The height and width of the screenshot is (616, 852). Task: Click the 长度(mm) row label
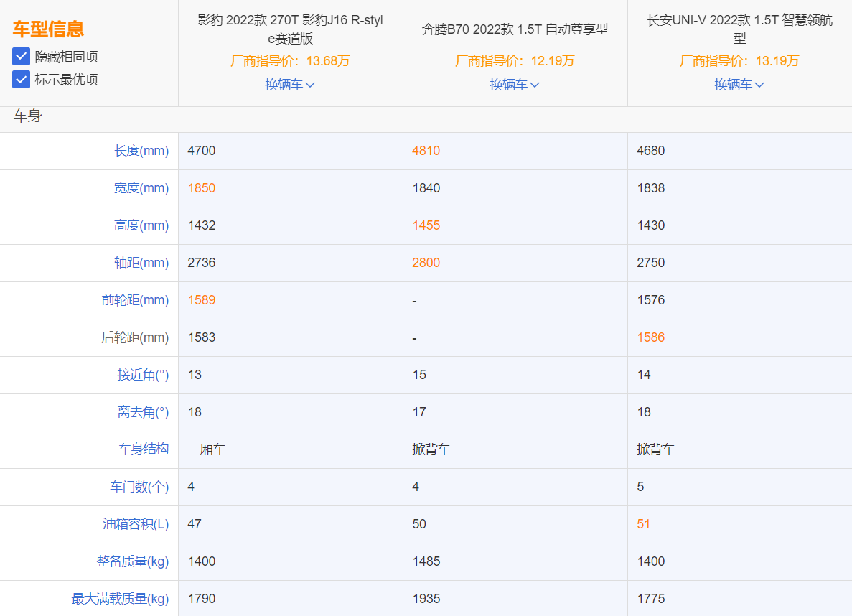(141, 151)
